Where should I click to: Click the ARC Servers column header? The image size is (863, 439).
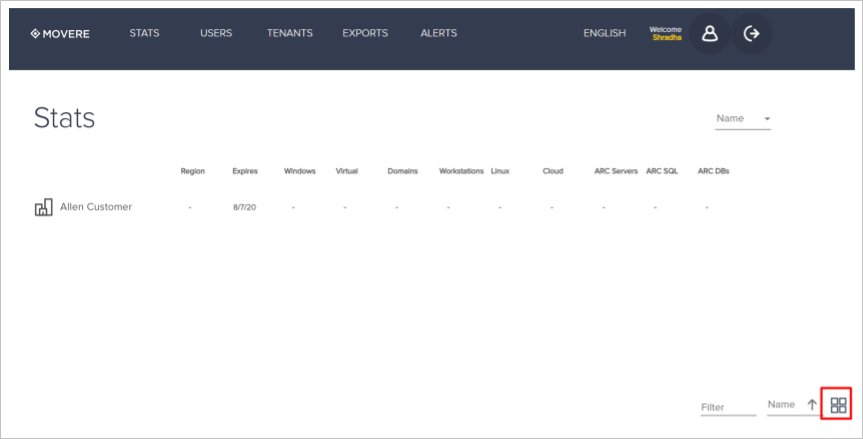[x=616, y=171]
